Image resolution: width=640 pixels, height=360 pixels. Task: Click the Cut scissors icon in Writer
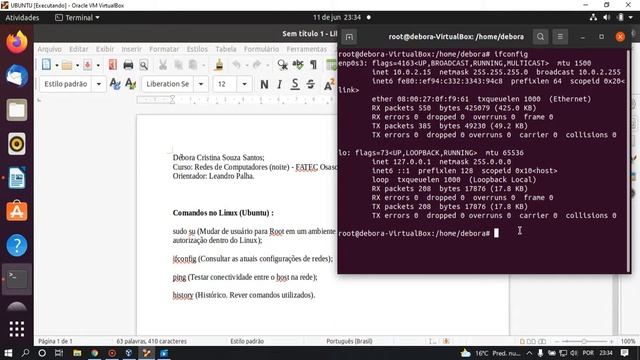163,65
